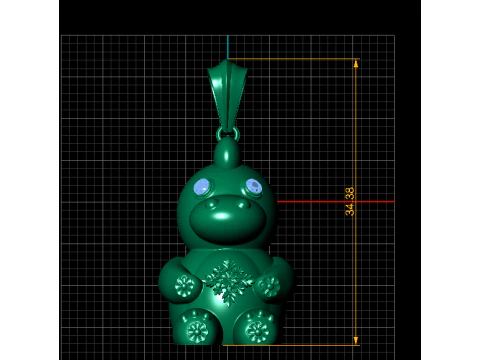
Task: Select the flower on the left hand
Action: (184, 286)
